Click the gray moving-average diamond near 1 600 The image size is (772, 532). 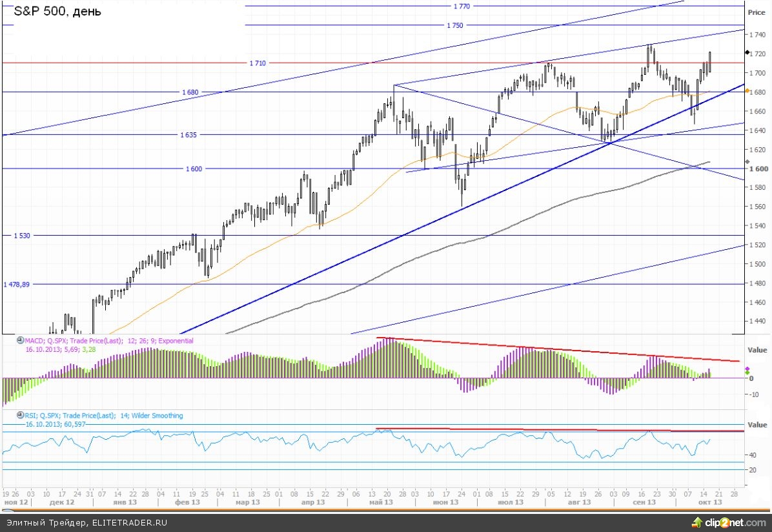tap(747, 162)
